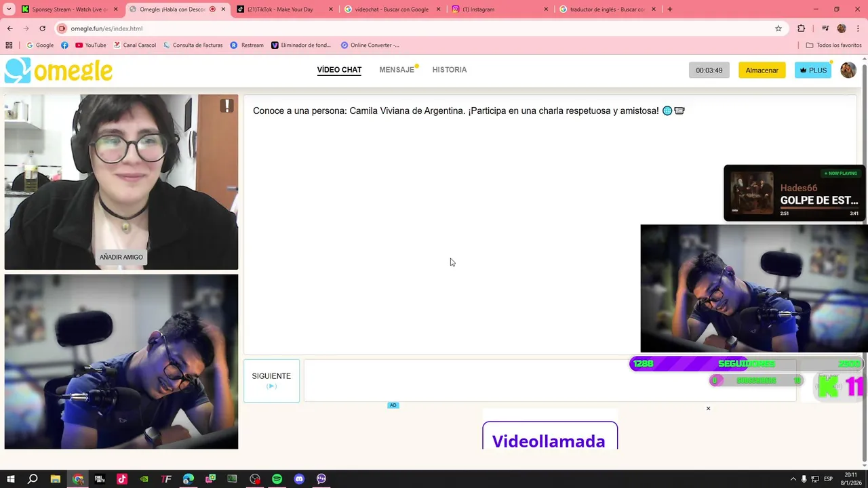Open the profile avatar next to PLUS
The image size is (868, 488).
(848, 70)
